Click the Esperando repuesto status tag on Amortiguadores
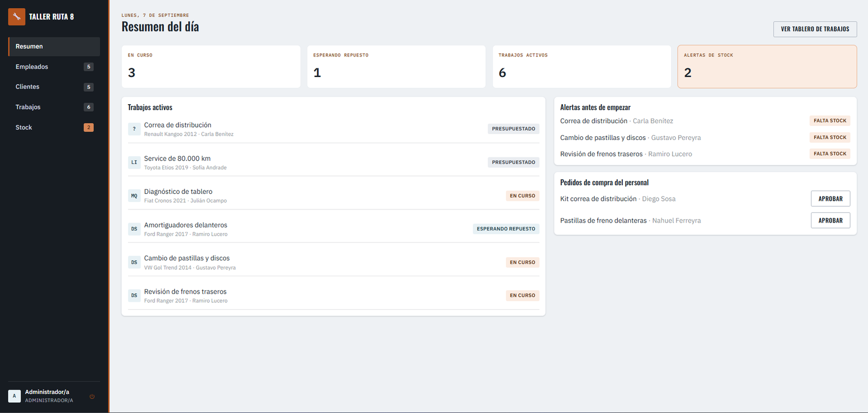Image resolution: width=868 pixels, height=413 pixels. [x=506, y=229]
